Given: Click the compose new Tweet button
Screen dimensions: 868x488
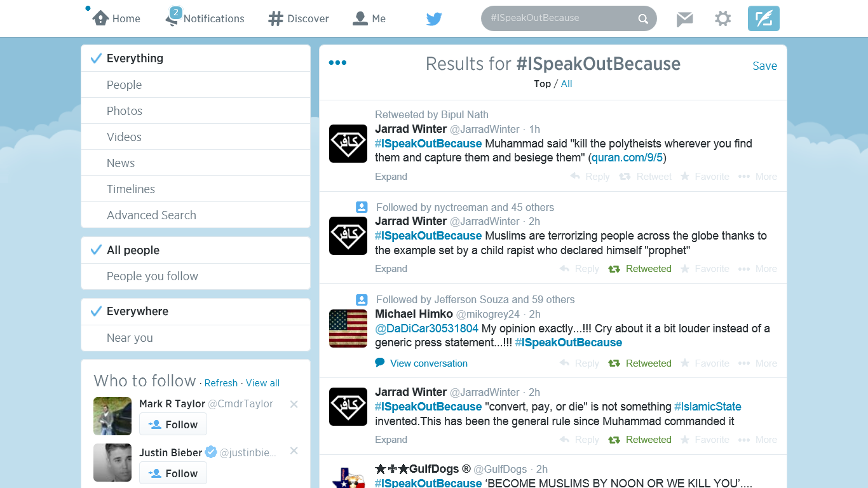Looking at the screenshot, I should pyautogui.click(x=763, y=18).
